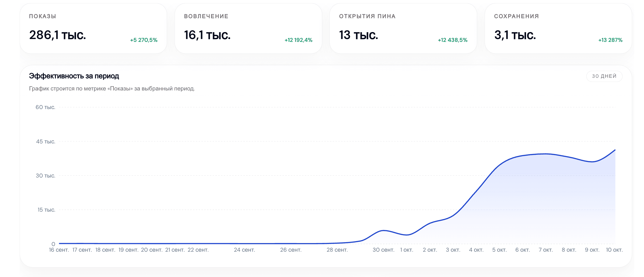Click the value "16,1 тыс."
Image resolution: width=644 pixels, height=277 pixels.
pyautogui.click(x=207, y=35)
